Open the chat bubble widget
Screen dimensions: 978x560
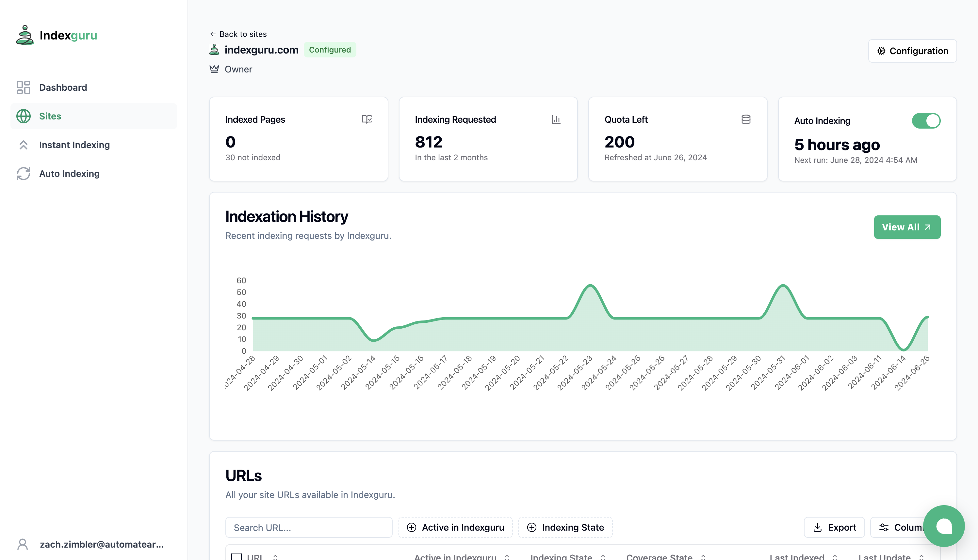click(943, 526)
